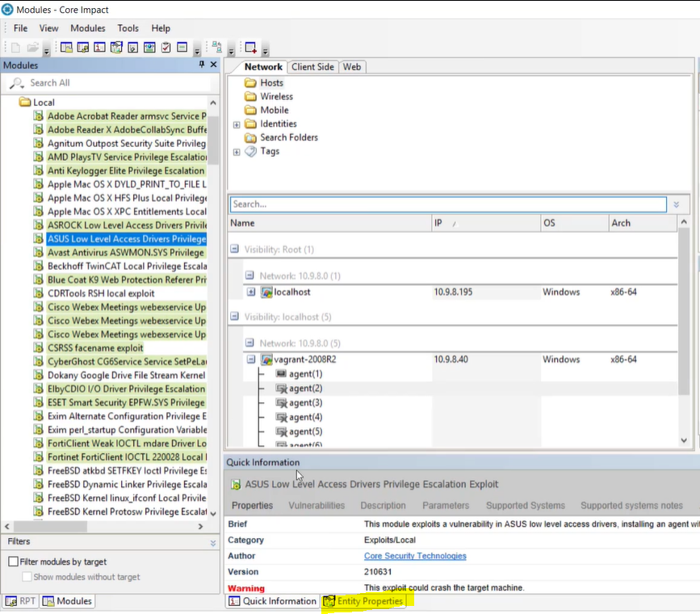Viewport: 700px width, 614px height.
Task: Click the toolbar window icon with red plus
Action: (x=251, y=48)
